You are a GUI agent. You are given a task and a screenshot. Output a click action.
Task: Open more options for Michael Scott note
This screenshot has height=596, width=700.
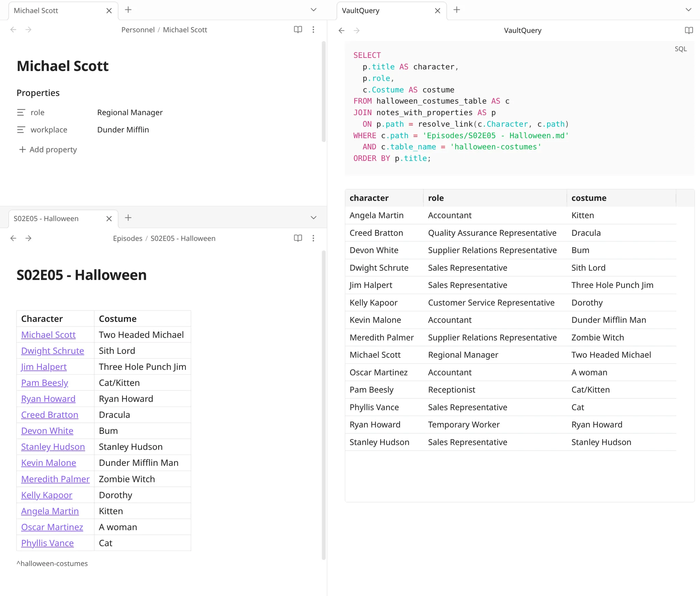click(313, 30)
